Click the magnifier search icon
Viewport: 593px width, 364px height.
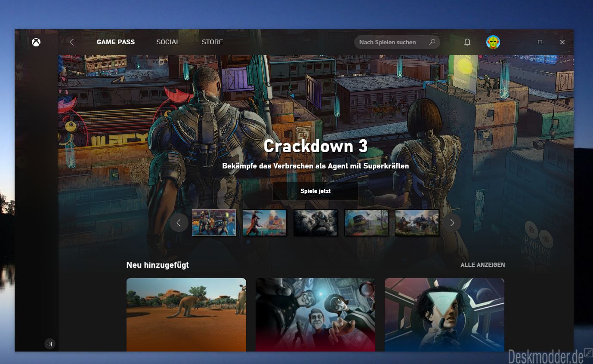coord(432,42)
